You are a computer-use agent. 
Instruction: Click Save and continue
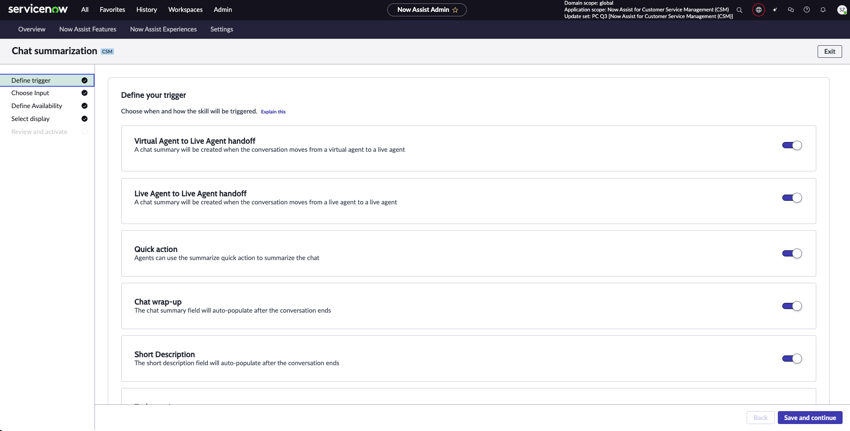810,417
